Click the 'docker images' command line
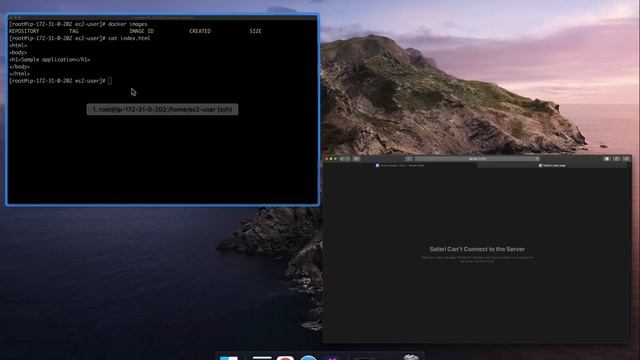 pyautogui.click(x=78, y=24)
